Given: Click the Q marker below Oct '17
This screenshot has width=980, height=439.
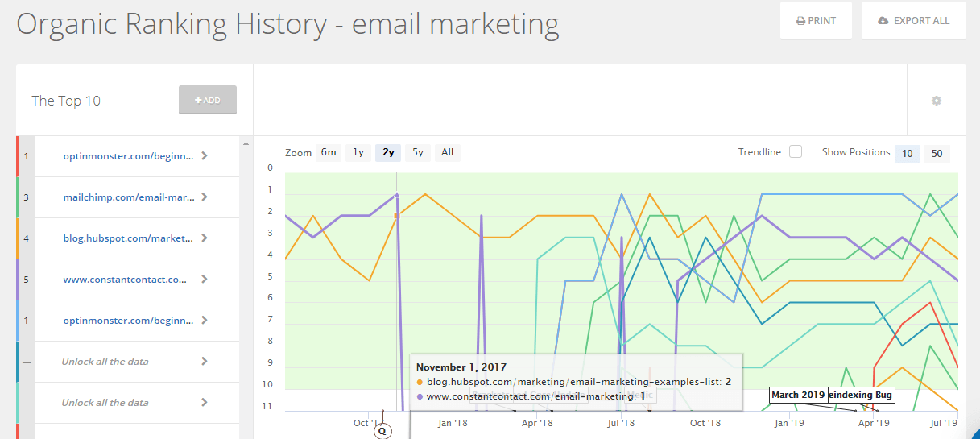Looking at the screenshot, I should pyautogui.click(x=382, y=431).
